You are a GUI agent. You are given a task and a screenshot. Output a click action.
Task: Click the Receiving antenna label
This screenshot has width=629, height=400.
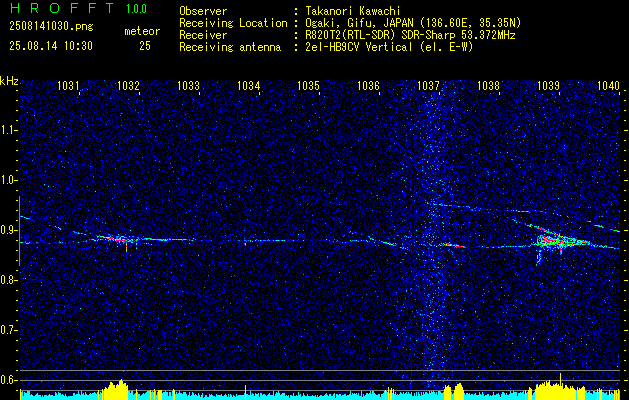click(x=230, y=47)
